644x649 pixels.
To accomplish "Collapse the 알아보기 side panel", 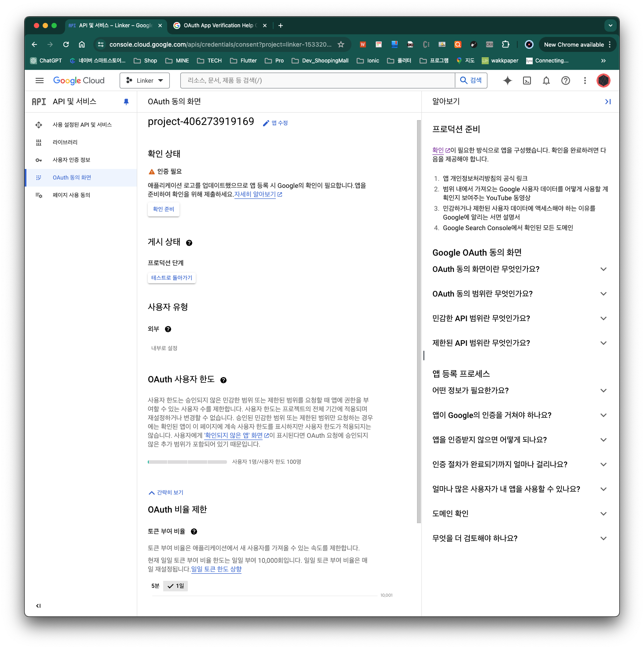I will [607, 102].
